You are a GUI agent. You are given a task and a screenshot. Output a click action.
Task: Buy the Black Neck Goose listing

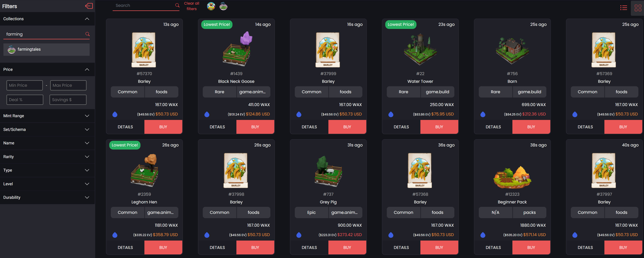255,127
